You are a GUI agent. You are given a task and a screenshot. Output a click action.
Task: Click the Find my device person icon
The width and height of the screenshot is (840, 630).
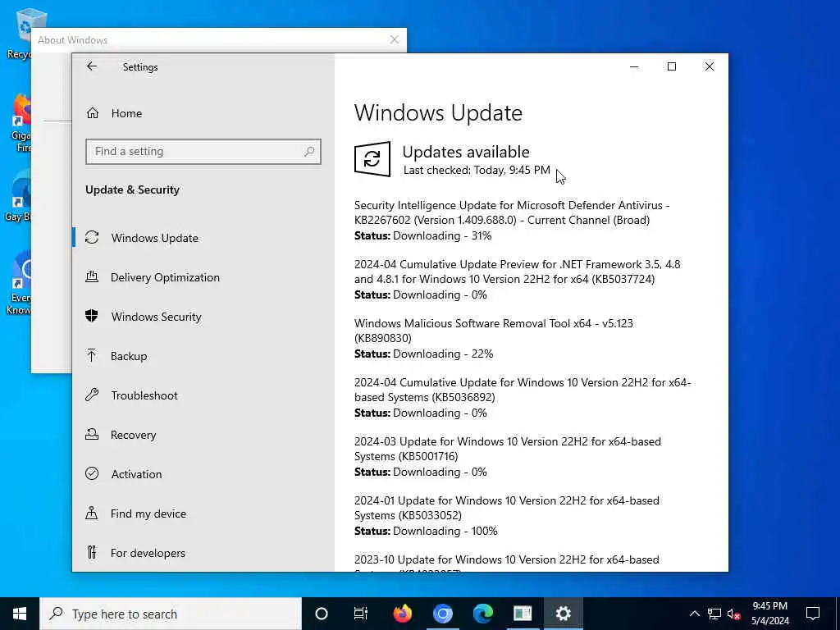(x=92, y=514)
